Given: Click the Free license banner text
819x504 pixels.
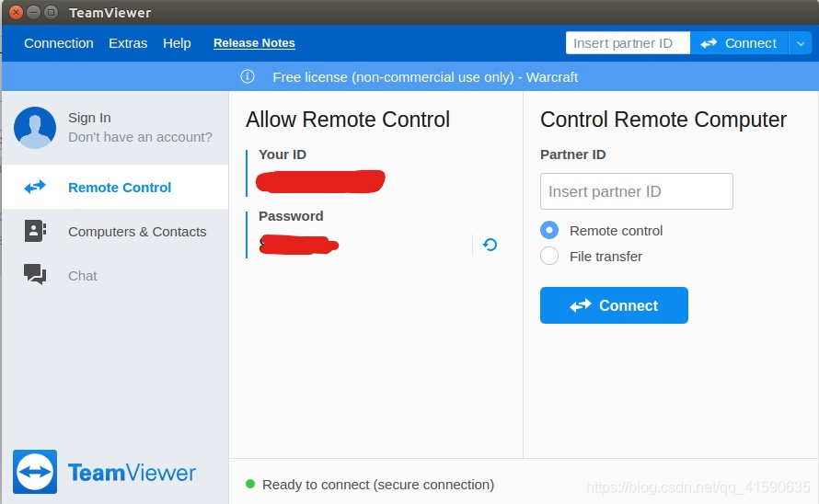Looking at the screenshot, I should pyautogui.click(x=425, y=77).
